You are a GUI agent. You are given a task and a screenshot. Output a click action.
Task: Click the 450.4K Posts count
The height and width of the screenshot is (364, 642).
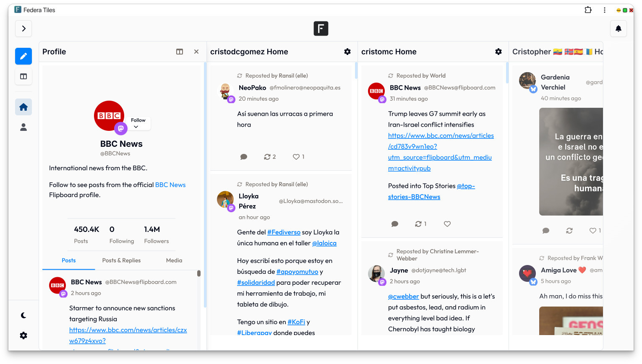pos(86,234)
